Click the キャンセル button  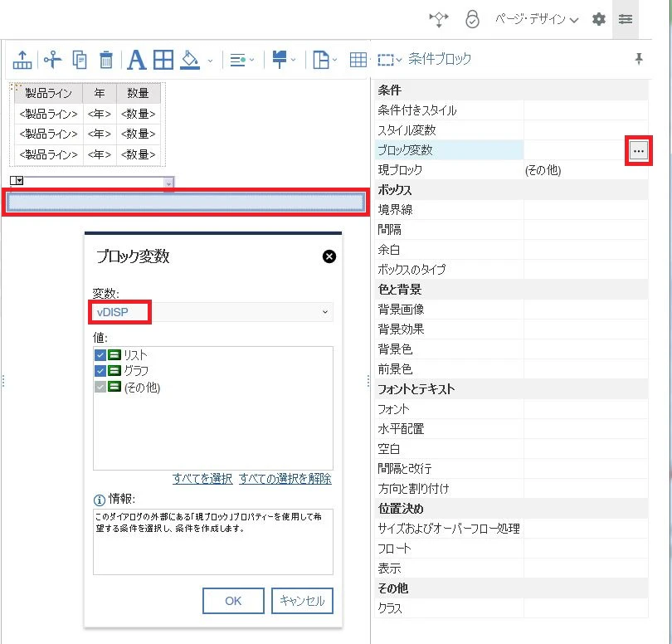[x=302, y=601]
